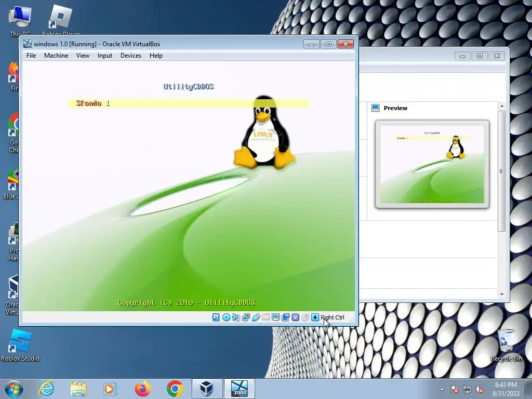
Task: Select the Roblox Player desktop shortcut
Action: point(61,20)
